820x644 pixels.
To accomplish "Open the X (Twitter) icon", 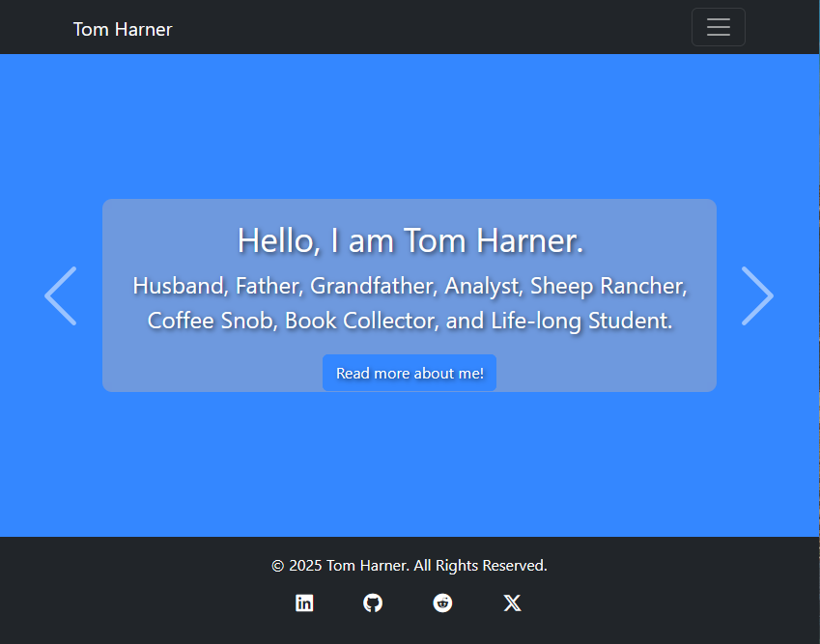I will [512, 602].
